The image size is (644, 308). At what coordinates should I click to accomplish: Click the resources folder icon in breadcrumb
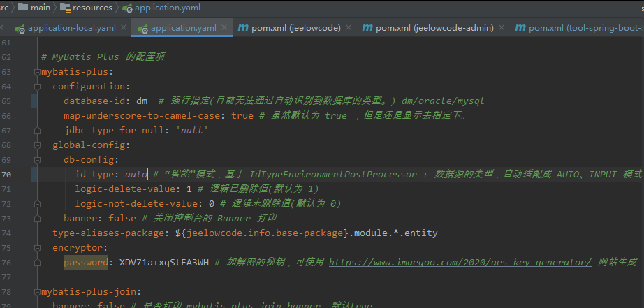coord(66,8)
